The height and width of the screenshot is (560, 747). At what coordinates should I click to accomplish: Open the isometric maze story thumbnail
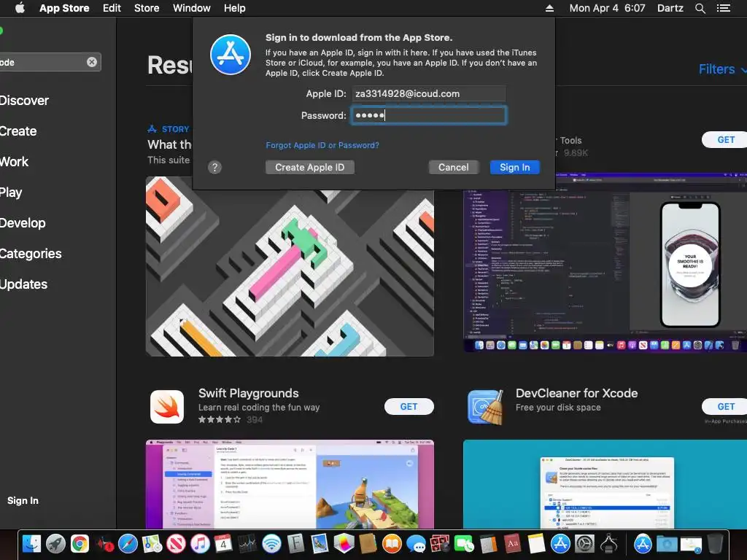coord(290,267)
